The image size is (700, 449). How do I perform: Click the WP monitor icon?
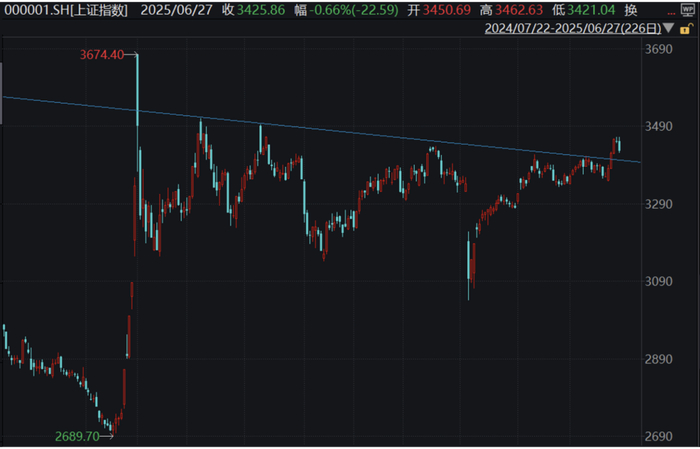(x=687, y=9)
